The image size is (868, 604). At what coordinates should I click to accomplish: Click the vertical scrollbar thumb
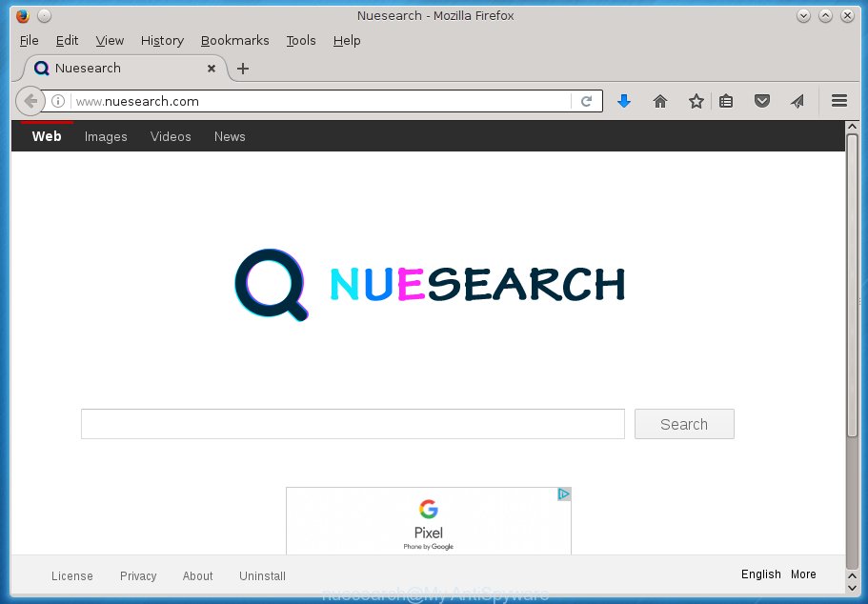(x=852, y=285)
